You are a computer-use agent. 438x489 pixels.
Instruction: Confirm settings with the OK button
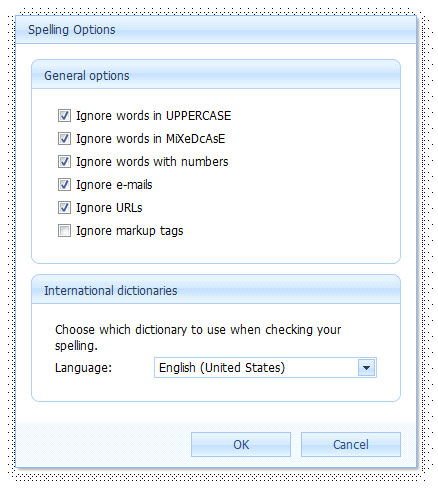(241, 445)
